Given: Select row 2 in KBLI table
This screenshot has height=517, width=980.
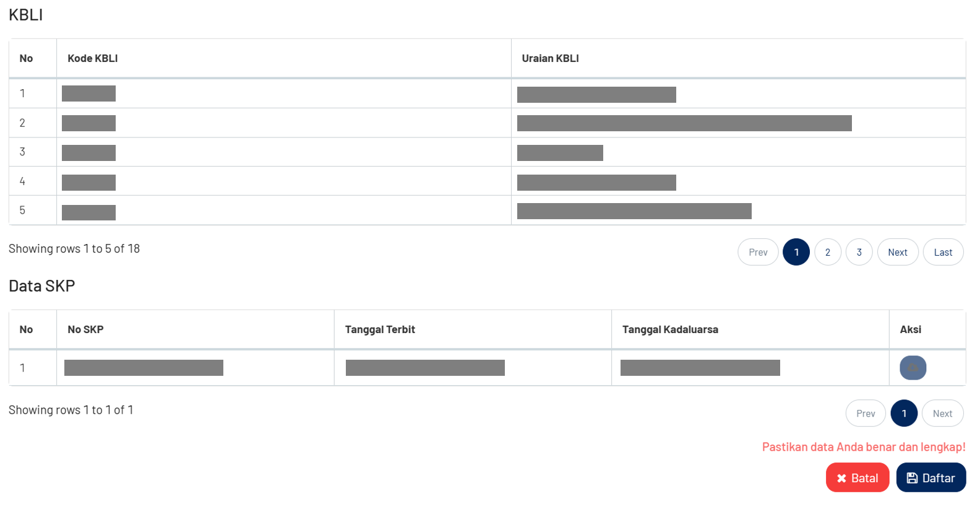Looking at the screenshot, I should [x=487, y=123].
